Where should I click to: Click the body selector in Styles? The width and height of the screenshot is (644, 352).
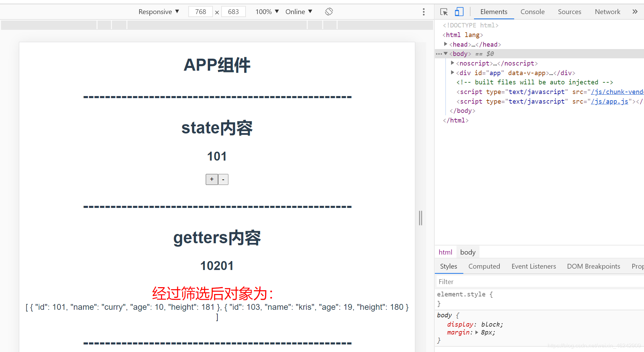[x=444, y=315]
